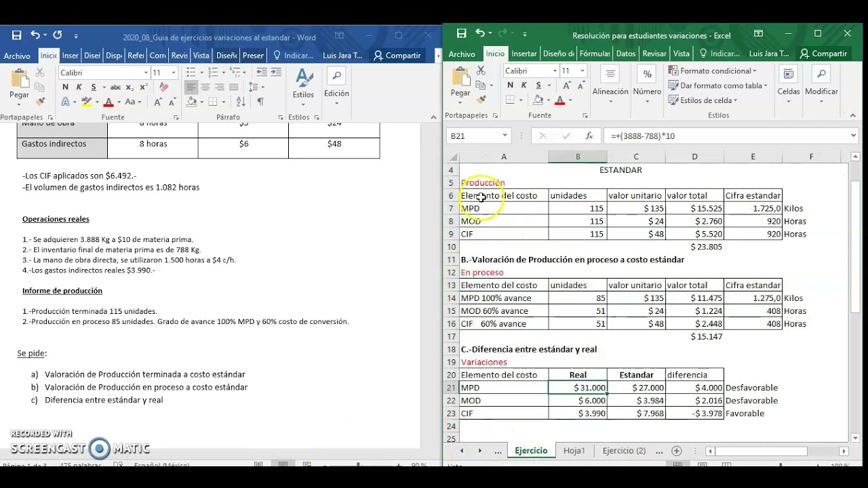Toggle strikethrough (abc) in Word

click(x=115, y=87)
